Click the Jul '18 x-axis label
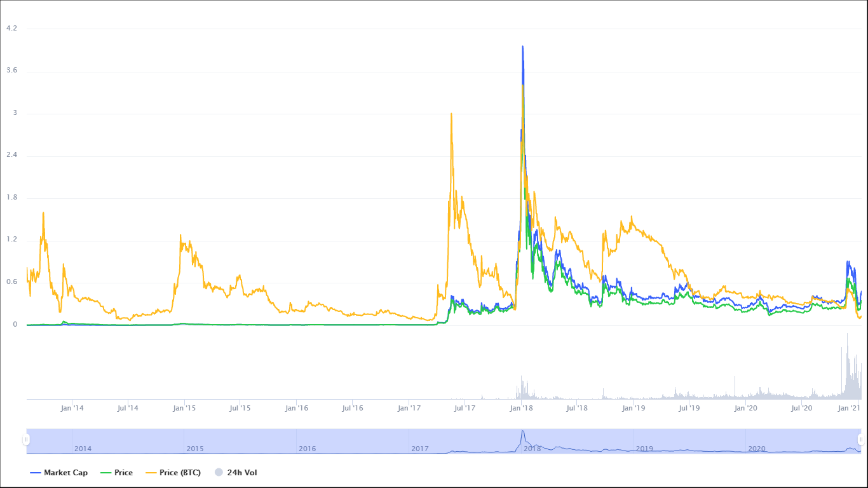This screenshot has width=868, height=488. 577,408
